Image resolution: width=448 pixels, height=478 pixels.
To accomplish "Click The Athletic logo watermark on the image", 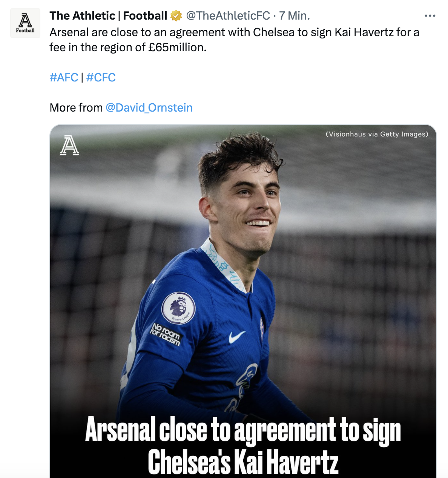I will [69, 146].
